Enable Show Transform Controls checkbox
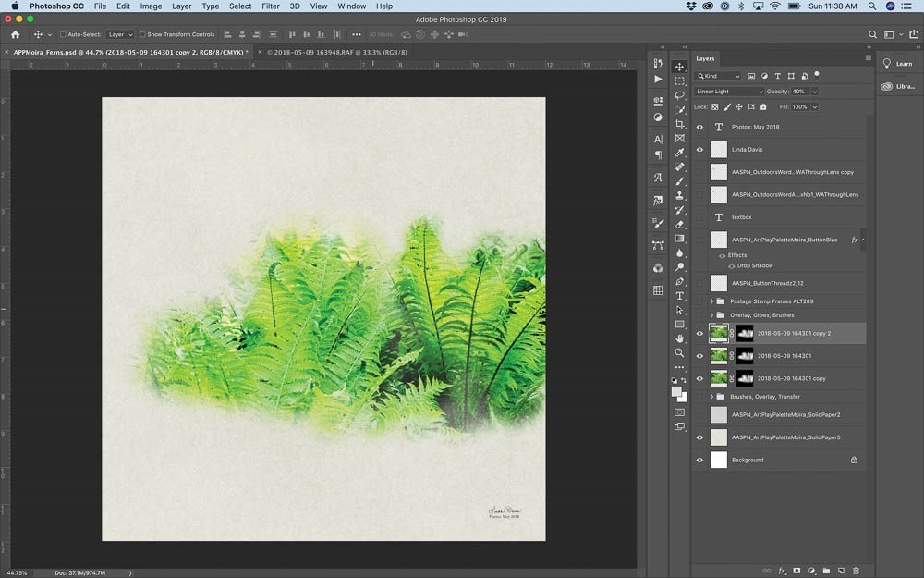The width and height of the screenshot is (924, 578). point(142,34)
